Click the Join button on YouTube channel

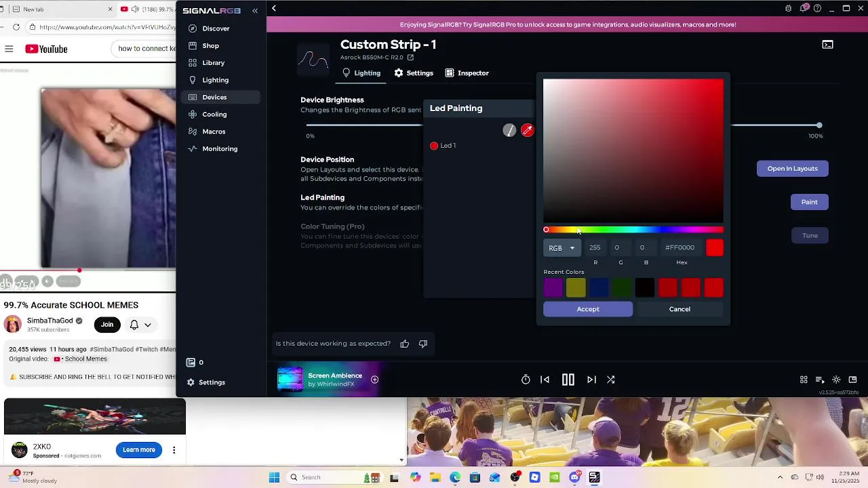point(107,325)
